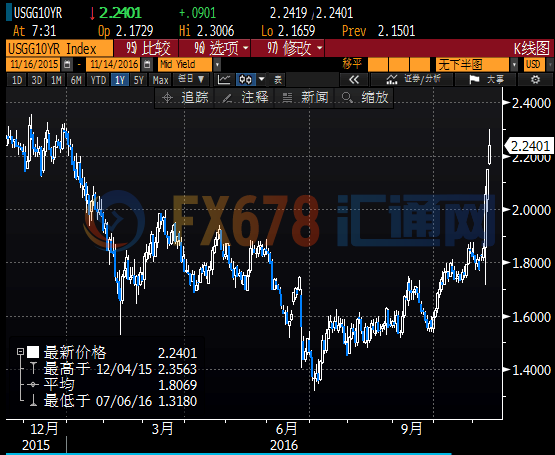The width and height of the screenshot is (555, 455).
Task: Click Mid Yield field box
Action: click(x=184, y=64)
